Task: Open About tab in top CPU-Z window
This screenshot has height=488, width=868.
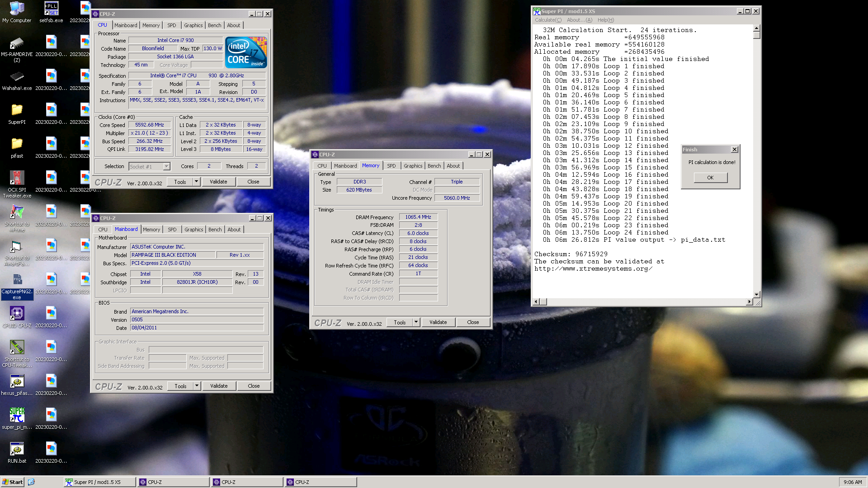Action: click(234, 25)
